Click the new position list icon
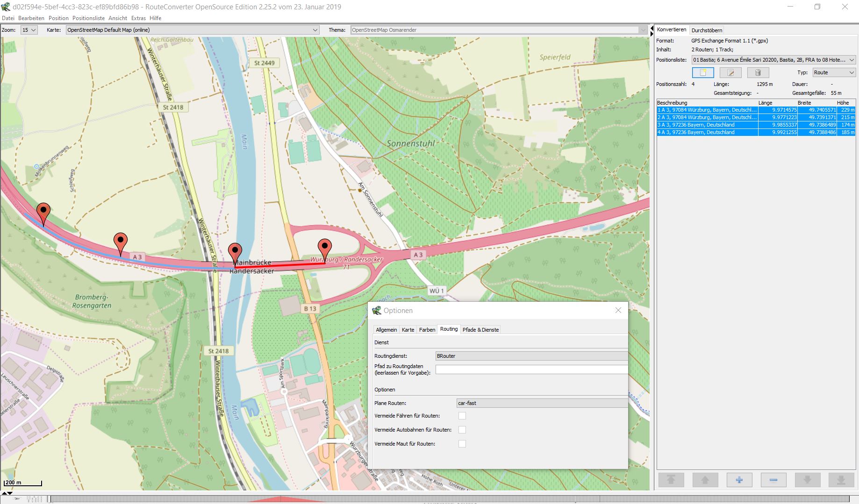This screenshot has width=859, height=504. click(x=702, y=73)
